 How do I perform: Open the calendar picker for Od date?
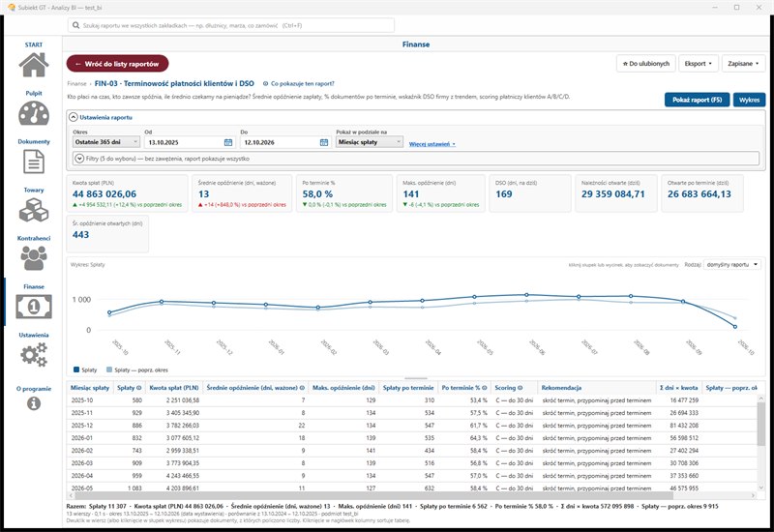[x=228, y=142]
